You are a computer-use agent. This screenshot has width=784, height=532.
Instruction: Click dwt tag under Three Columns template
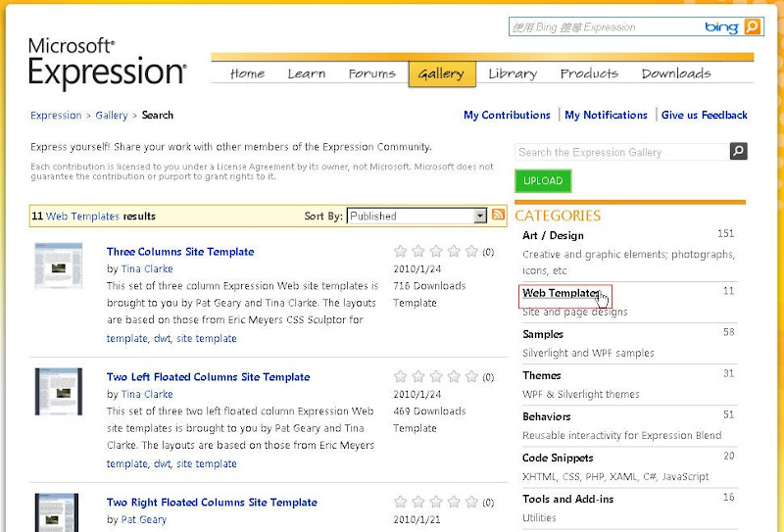pyautogui.click(x=163, y=338)
